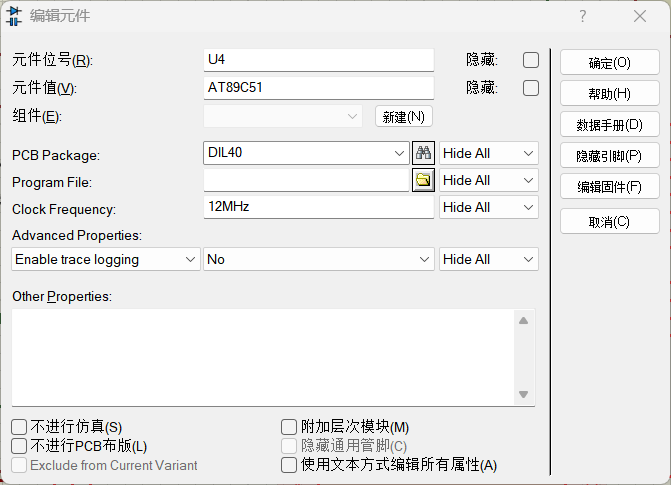
Task: Click the 新建(N) button
Action: (404, 116)
